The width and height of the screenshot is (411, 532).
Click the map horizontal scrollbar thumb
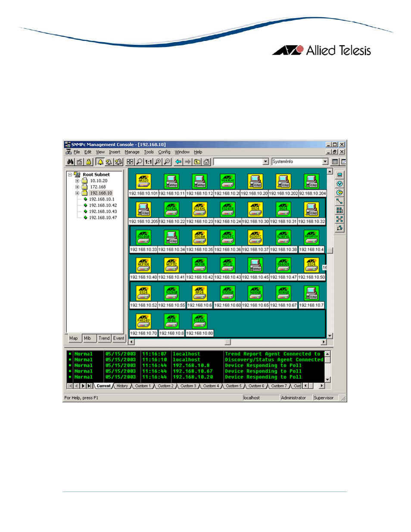[x=228, y=342]
